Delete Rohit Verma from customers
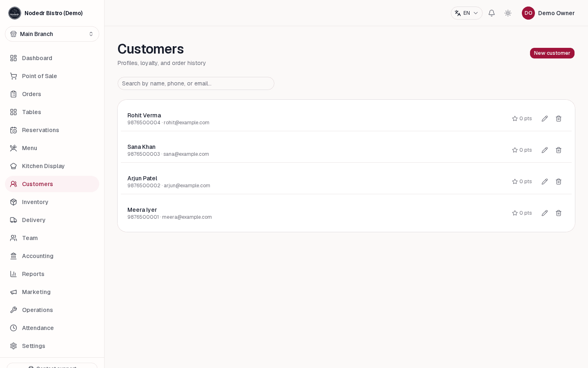Screen dimensions: 588x368 point(559,119)
